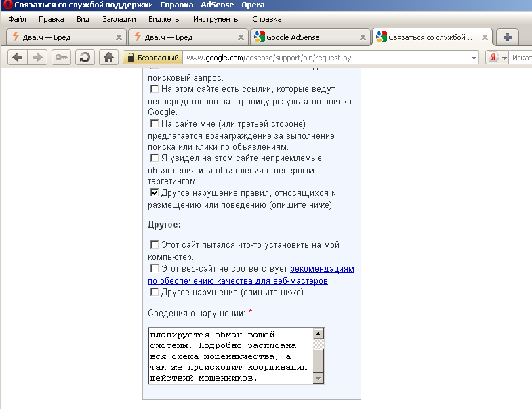
Task: Open the 'рекомендациям по обеспечению качества' link
Action: [x=251, y=275]
